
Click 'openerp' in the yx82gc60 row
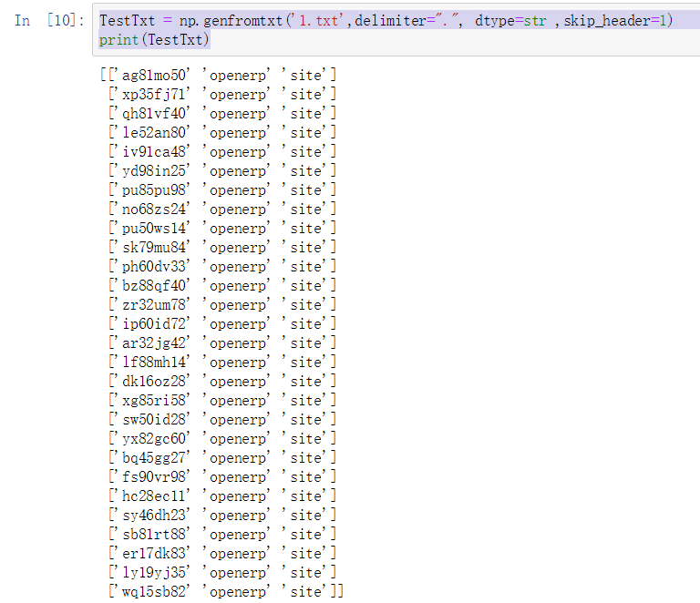point(237,440)
